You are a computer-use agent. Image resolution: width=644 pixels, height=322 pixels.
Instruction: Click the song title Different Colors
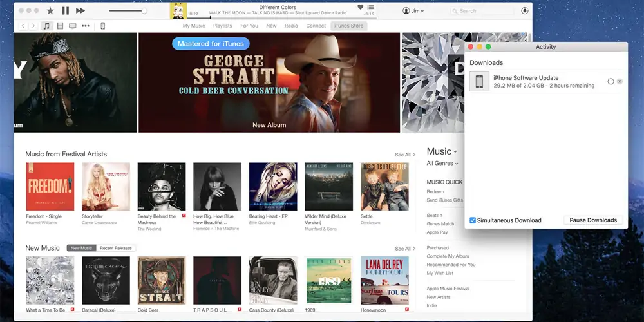278,7
